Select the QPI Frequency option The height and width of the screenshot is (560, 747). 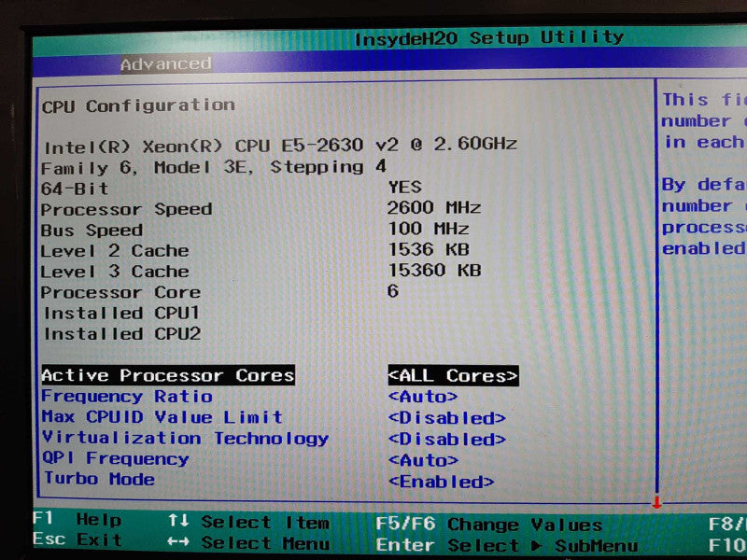pos(115,458)
